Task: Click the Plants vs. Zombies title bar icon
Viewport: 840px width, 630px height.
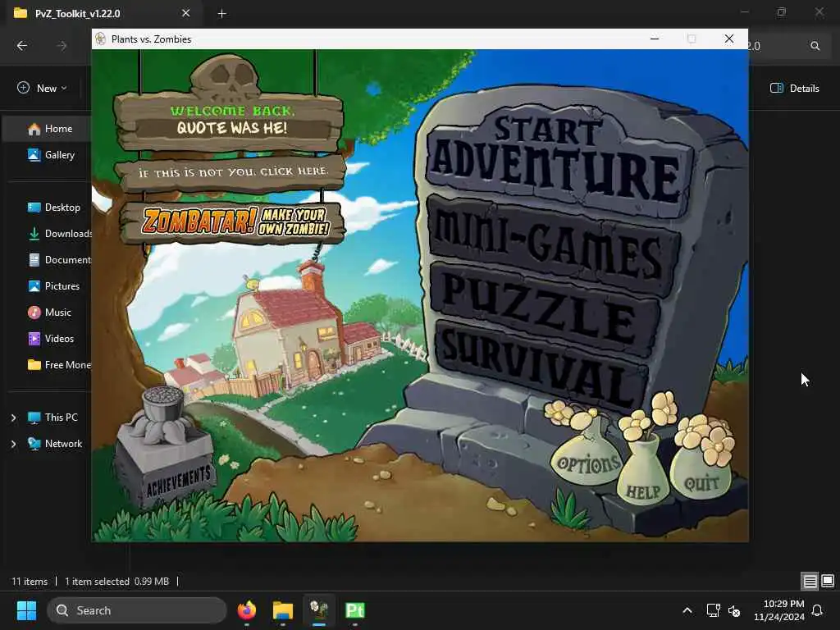Action: (100, 39)
